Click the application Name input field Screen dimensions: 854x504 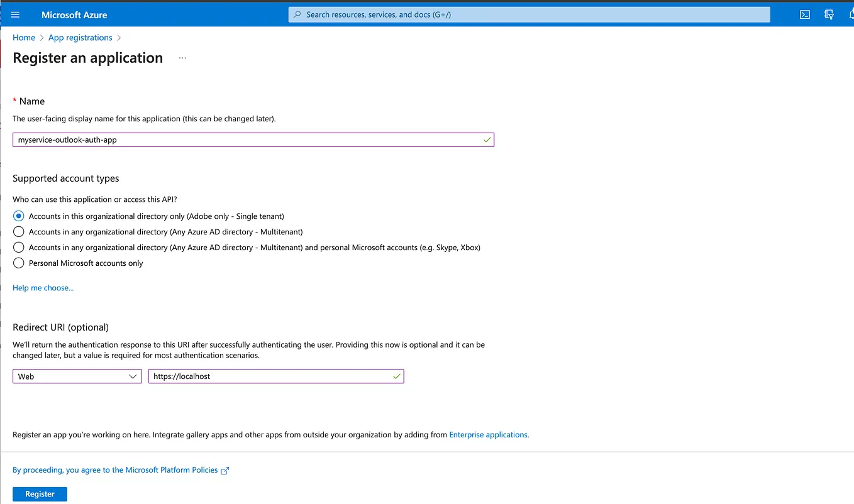point(253,140)
